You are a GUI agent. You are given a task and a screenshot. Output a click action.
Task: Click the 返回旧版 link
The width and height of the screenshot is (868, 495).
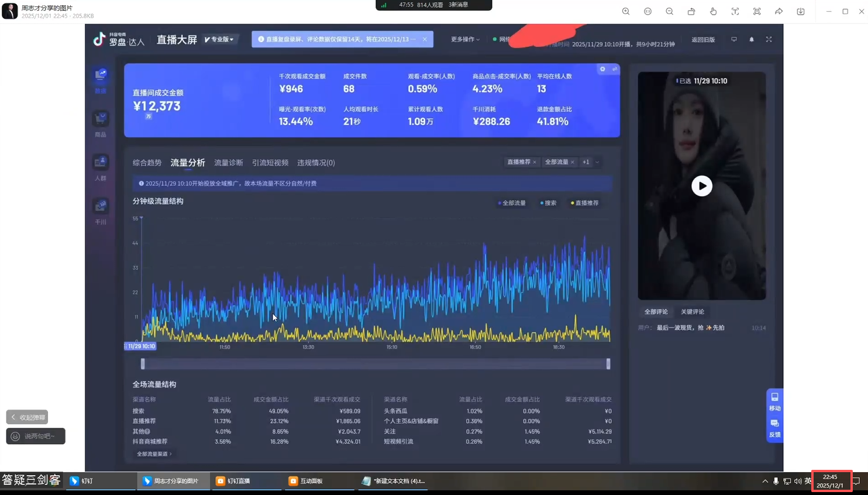(703, 40)
